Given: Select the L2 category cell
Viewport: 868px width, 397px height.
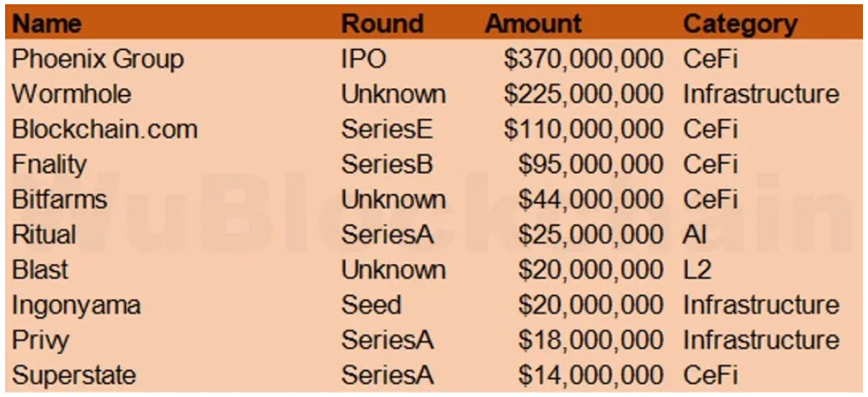Looking at the screenshot, I should click(x=696, y=270).
